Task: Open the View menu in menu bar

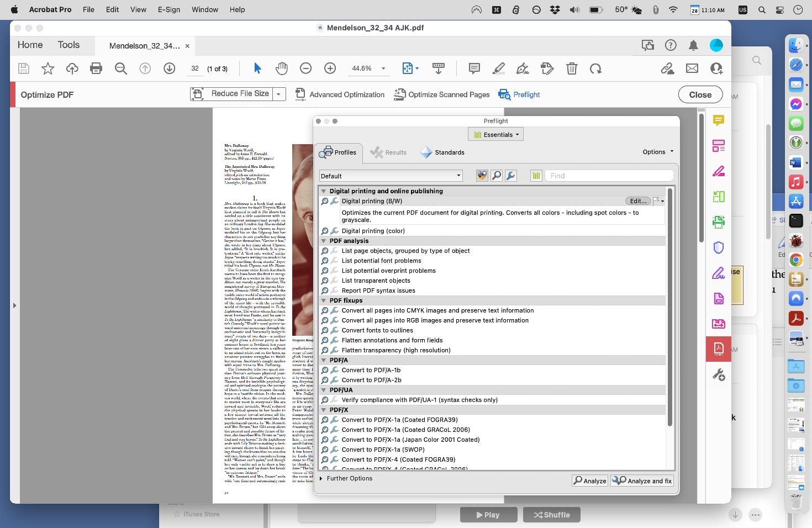Action: (138, 9)
